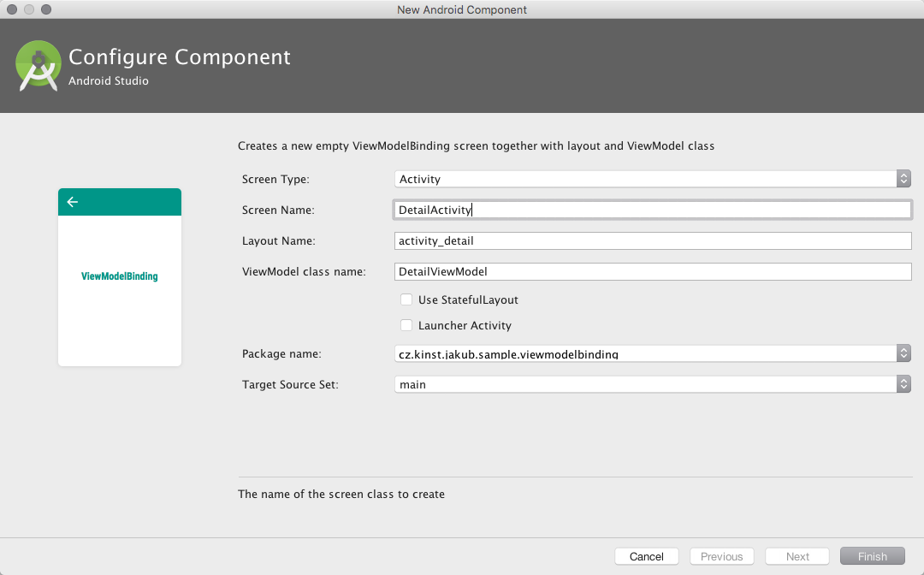Click the 'Screen Type:' label
924x575 pixels.
coord(275,179)
